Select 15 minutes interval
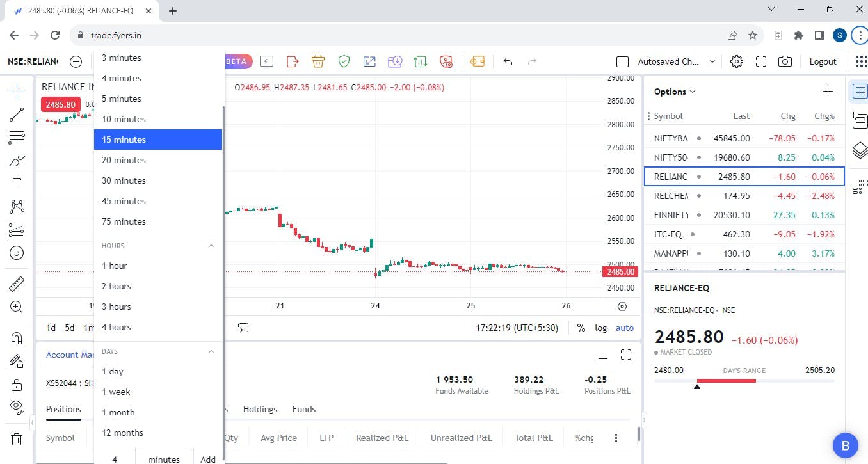Viewport: 868px width, 464px height. [x=158, y=140]
